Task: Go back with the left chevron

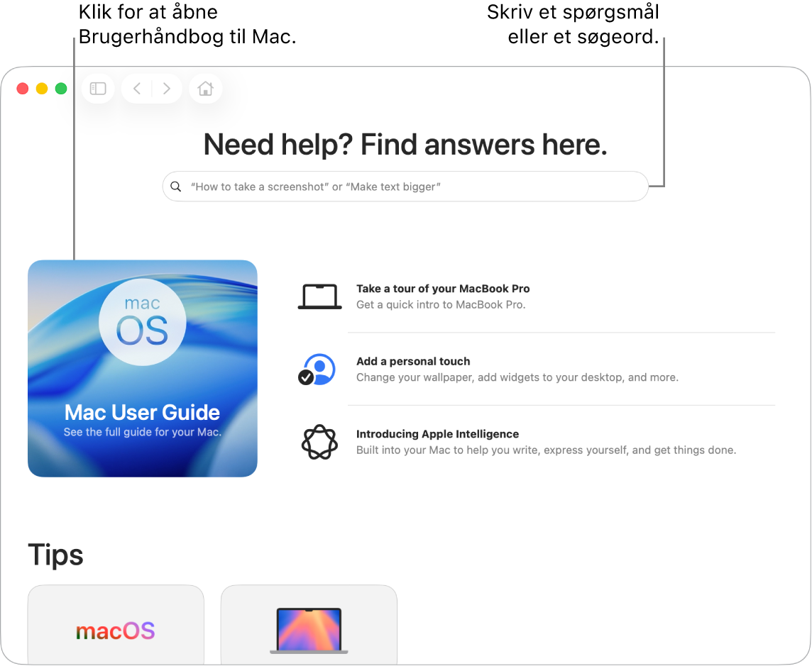Action: click(137, 89)
